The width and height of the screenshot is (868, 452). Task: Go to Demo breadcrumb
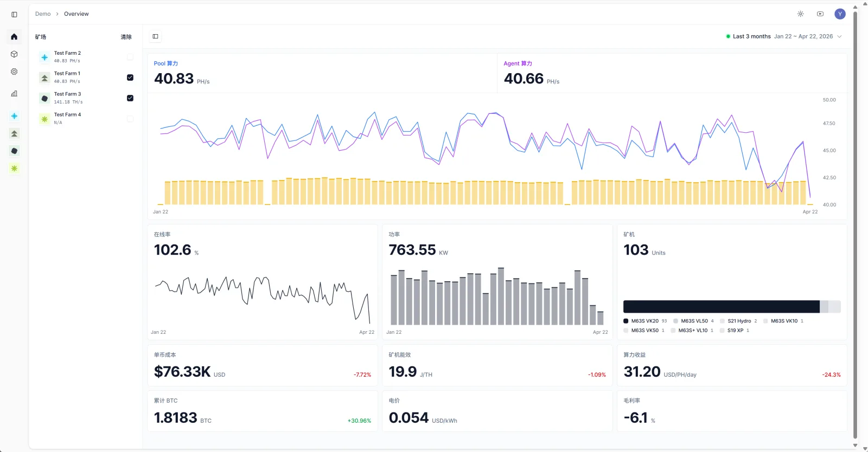coord(43,14)
